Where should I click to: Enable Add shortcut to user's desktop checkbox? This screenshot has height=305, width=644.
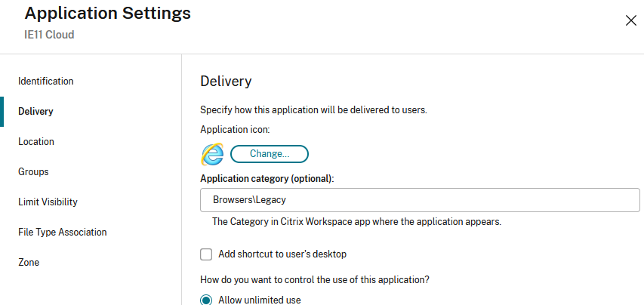(x=206, y=254)
